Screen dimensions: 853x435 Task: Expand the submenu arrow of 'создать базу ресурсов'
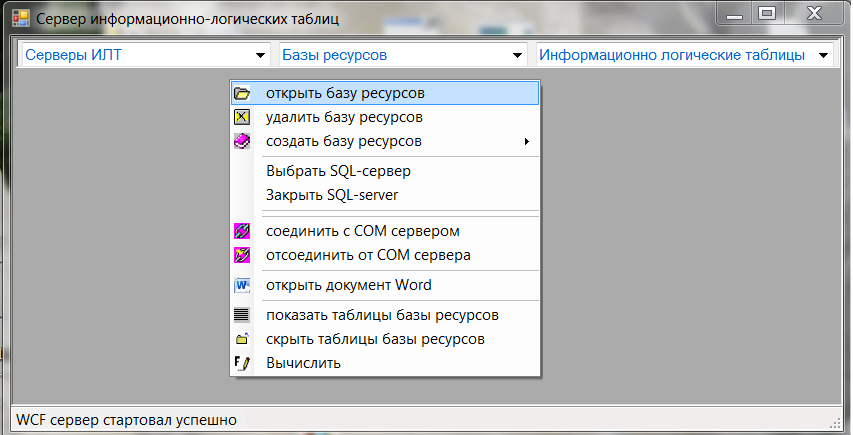tap(526, 141)
